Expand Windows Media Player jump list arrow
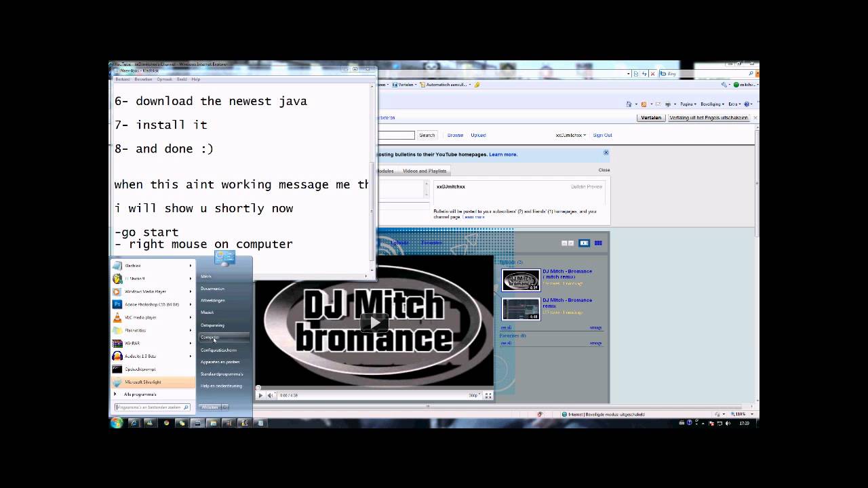 click(x=191, y=291)
